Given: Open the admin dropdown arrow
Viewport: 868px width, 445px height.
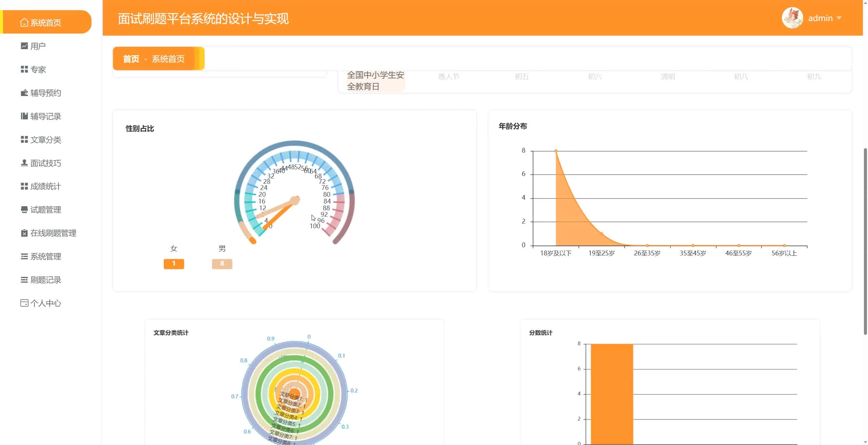Looking at the screenshot, I should click(839, 18).
